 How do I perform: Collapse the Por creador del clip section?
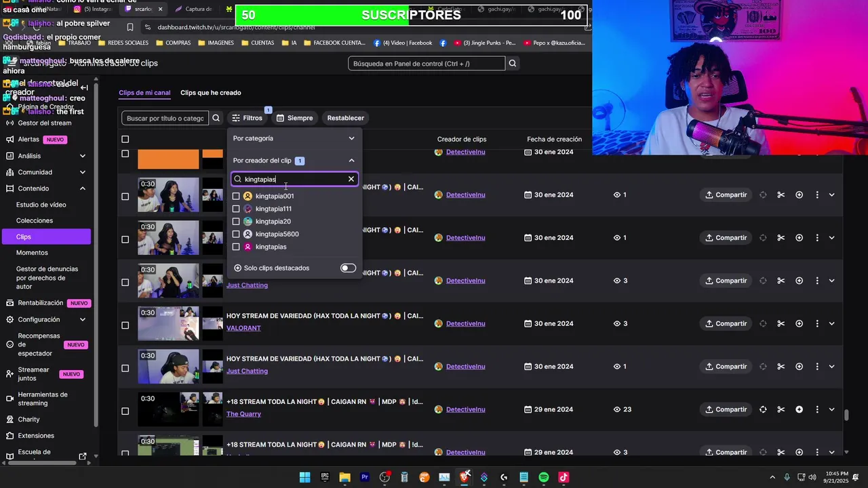point(294,161)
